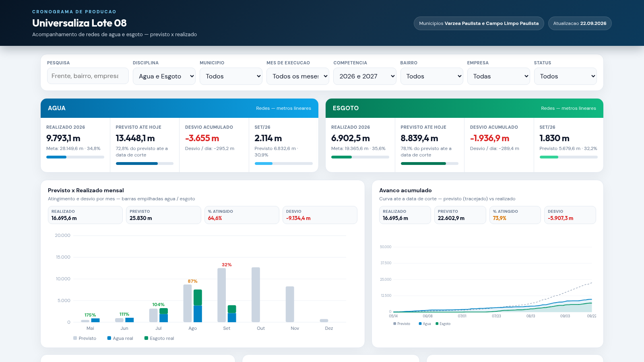Expand the Bairro dropdown
Image resolution: width=644 pixels, height=362 pixels.
pos(432,76)
